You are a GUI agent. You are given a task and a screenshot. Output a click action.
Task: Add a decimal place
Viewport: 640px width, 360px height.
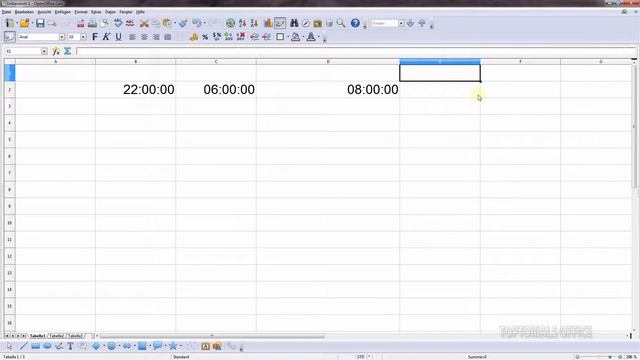point(228,37)
